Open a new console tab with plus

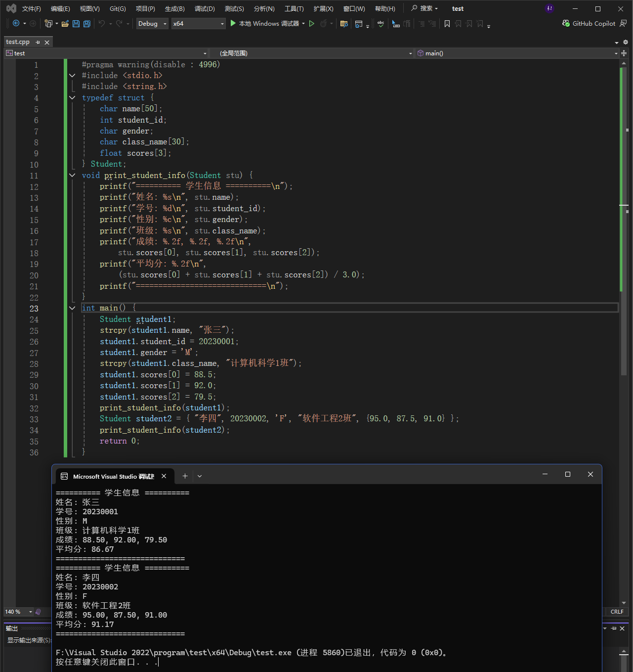[185, 476]
